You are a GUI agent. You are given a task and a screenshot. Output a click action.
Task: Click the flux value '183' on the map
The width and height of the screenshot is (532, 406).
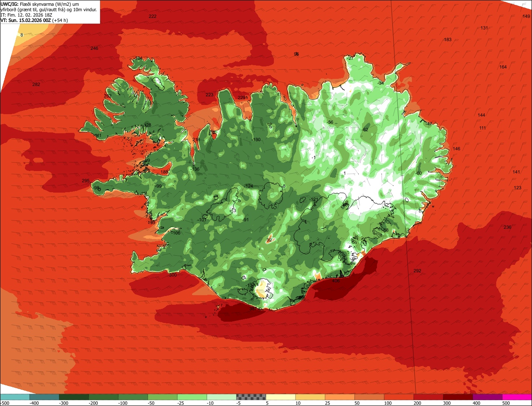448,40
